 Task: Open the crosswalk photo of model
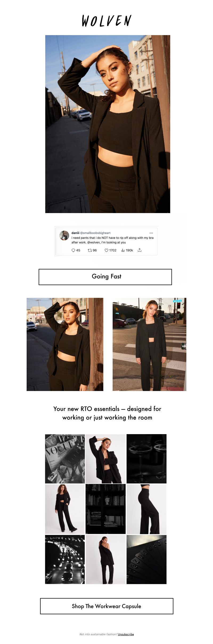pyautogui.click(x=149, y=344)
